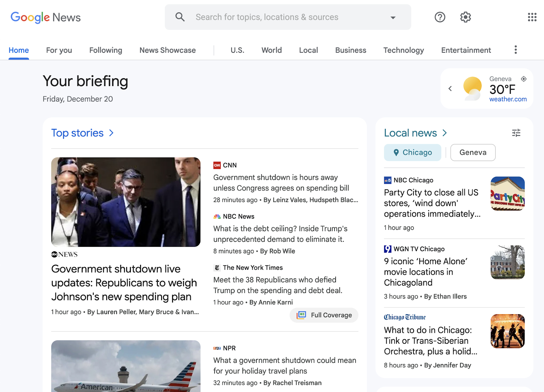The width and height of the screenshot is (544, 392).
Task: Click the search magnifier icon
Action: click(180, 17)
